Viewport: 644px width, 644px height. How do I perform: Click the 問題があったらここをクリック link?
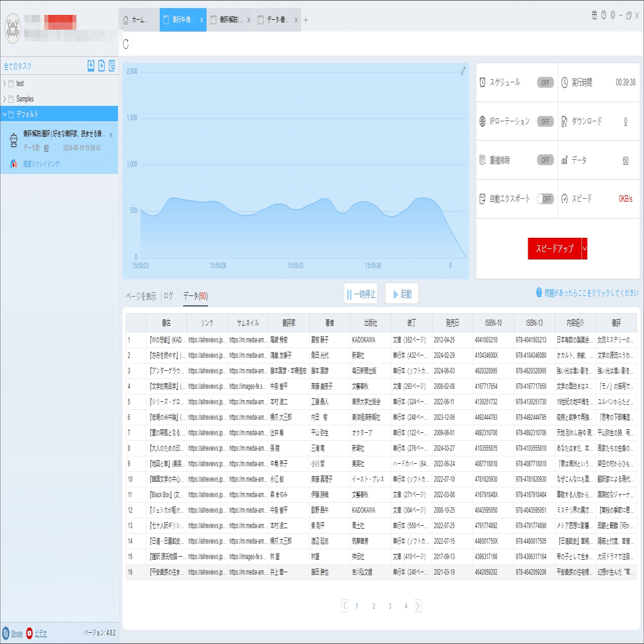click(x=591, y=293)
